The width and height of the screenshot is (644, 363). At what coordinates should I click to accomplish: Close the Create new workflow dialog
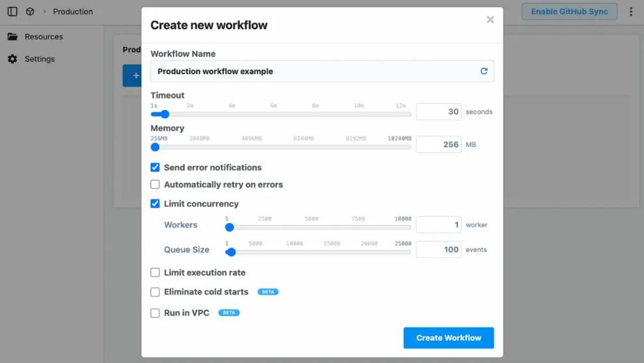pyautogui.click(x=490, y=20)
